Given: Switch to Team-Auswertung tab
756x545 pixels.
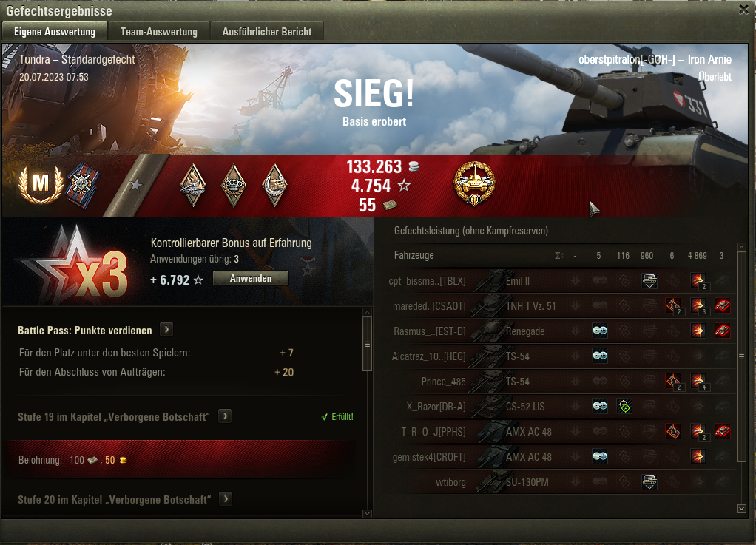Looking at the screenshot, I should pyautogui.click(x=159, y=31).
